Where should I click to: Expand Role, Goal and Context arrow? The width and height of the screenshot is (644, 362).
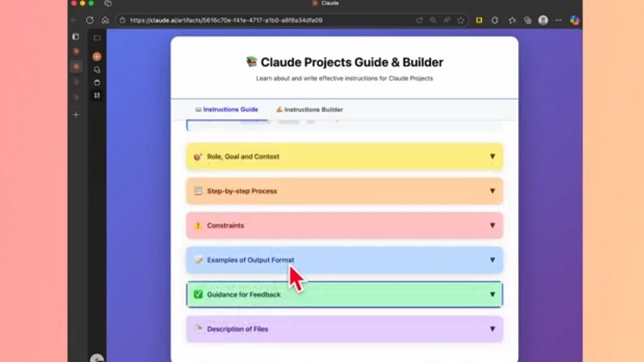tap(492, 156)
